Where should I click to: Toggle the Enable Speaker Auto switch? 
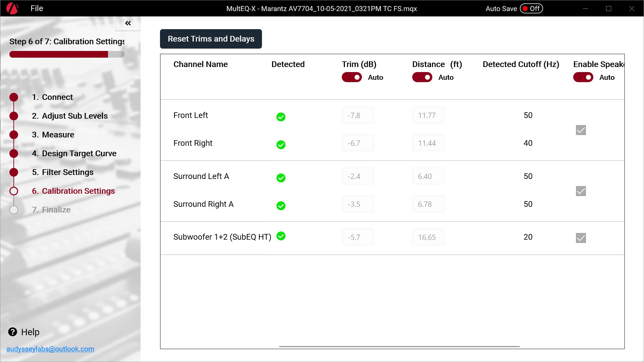[583, 77]
